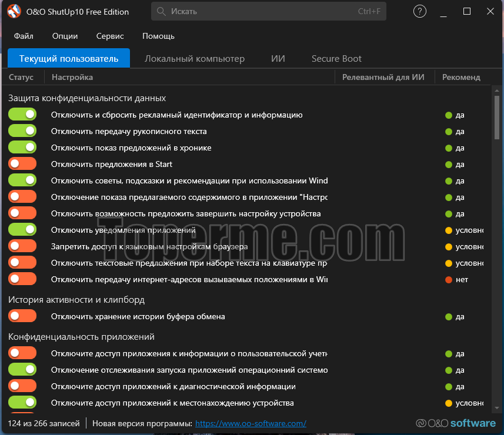The width and height of the screenshot is (504, 435).
Task: Enable 'Отключить возможность предложить завершить настройку' switch
Action: (x=22, y=213)
